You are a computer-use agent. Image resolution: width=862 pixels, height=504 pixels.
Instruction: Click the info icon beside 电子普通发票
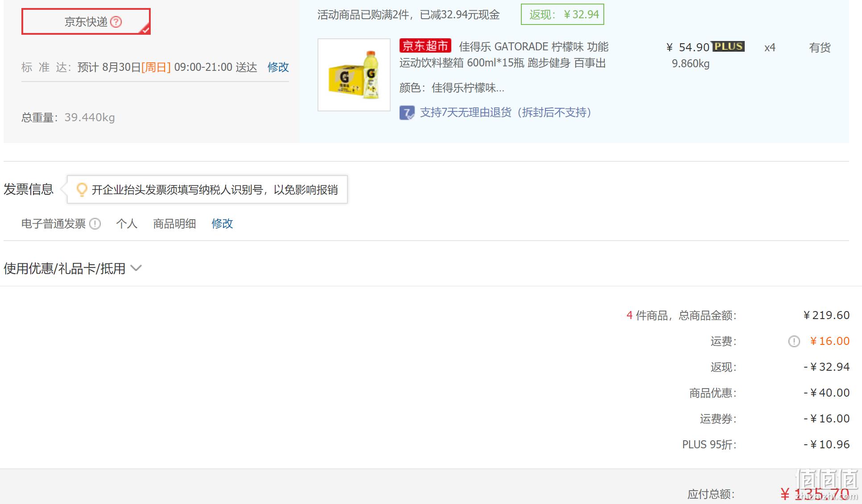coord(95,224)
